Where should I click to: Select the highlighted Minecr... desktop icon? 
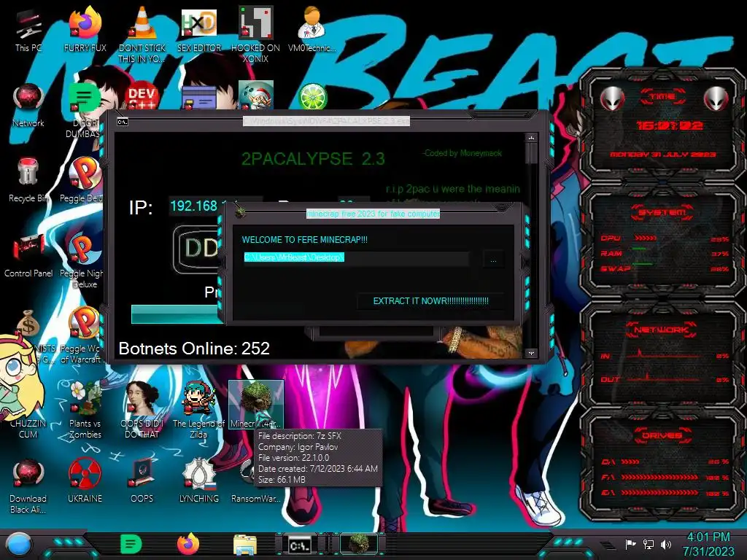tap(256, 405)
